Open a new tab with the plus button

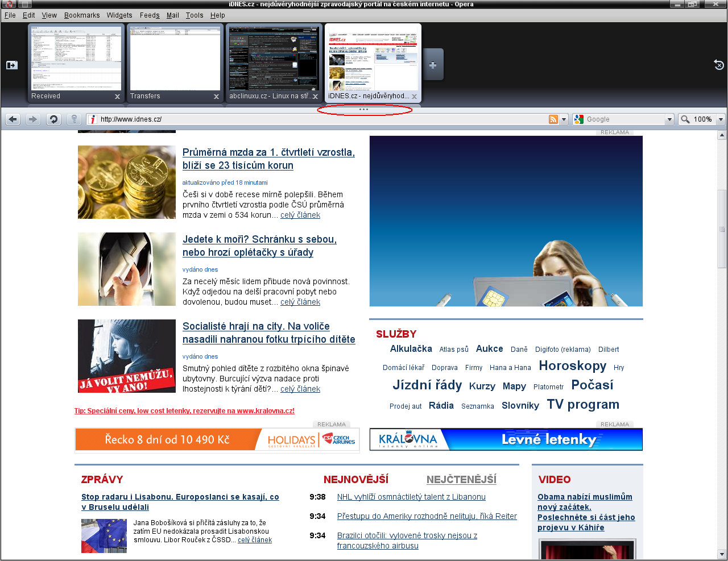point(433,65)
